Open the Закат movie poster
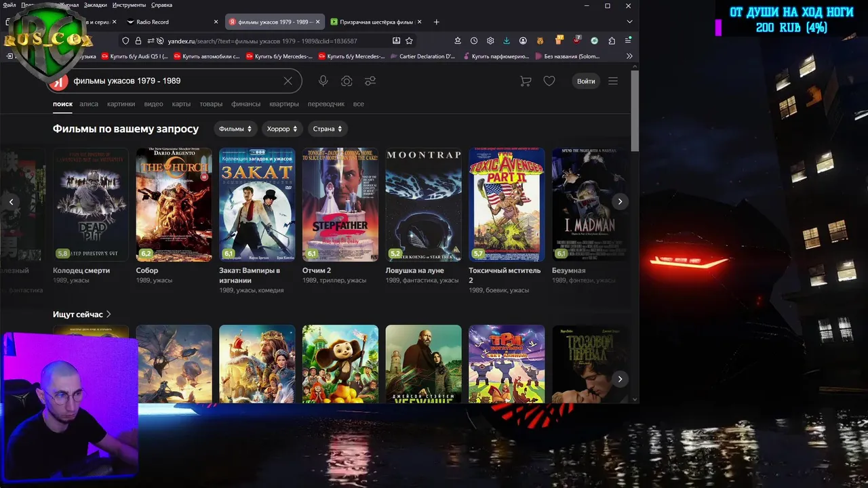The height and width of the screenshot is (488, 868). [x=257, y=205]
